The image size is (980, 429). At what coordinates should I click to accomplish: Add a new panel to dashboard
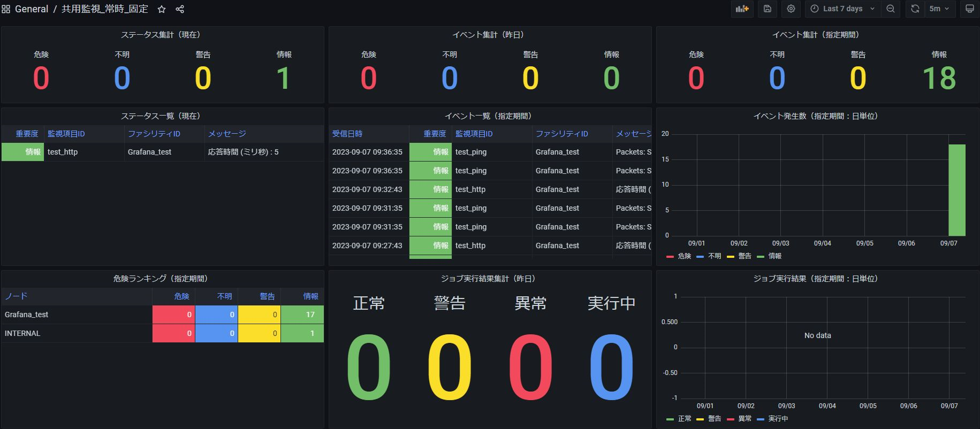click(x=742, y=9)
